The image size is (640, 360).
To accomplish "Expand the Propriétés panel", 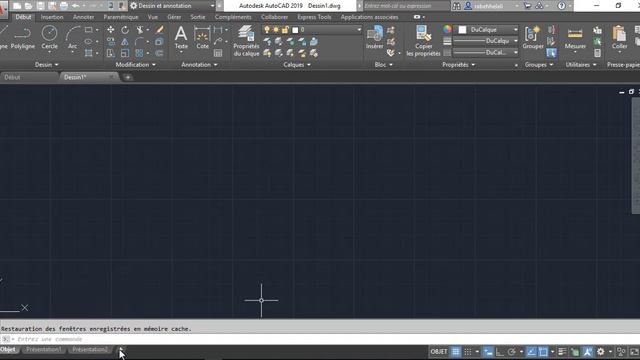I will pos(459,64).
